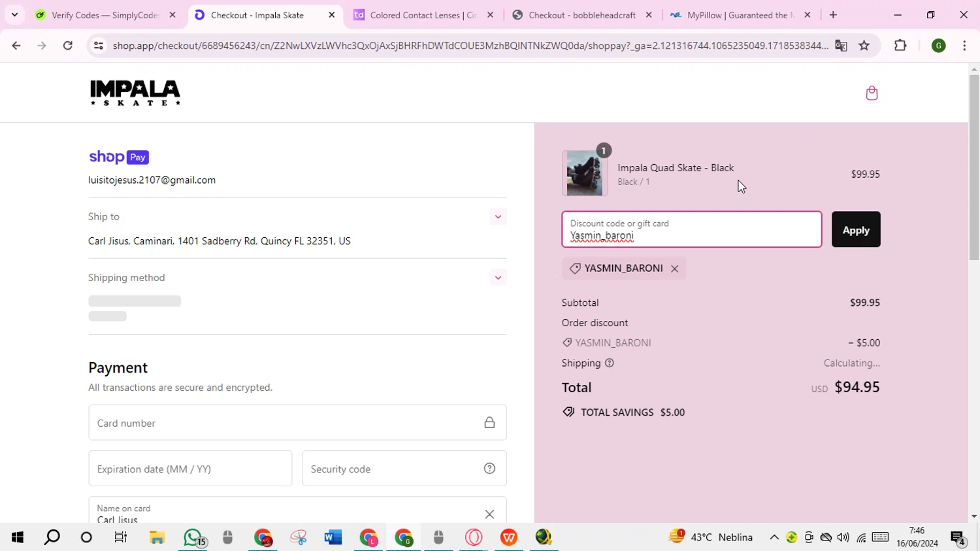This screenshot has width=980, height=551.
Task: Close the MyPillow tab
Action: coord(808,15)
